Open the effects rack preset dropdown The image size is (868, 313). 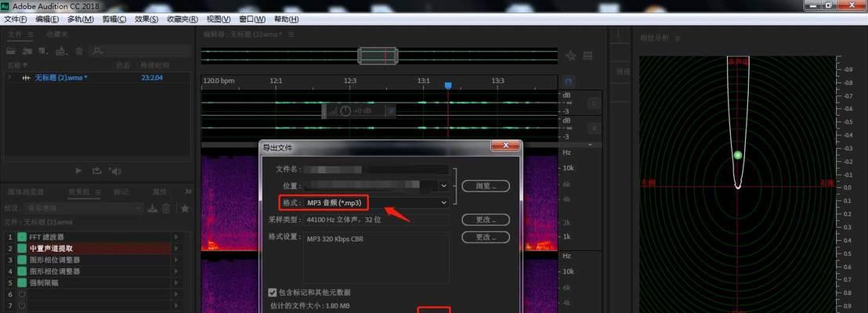(82, 208)
